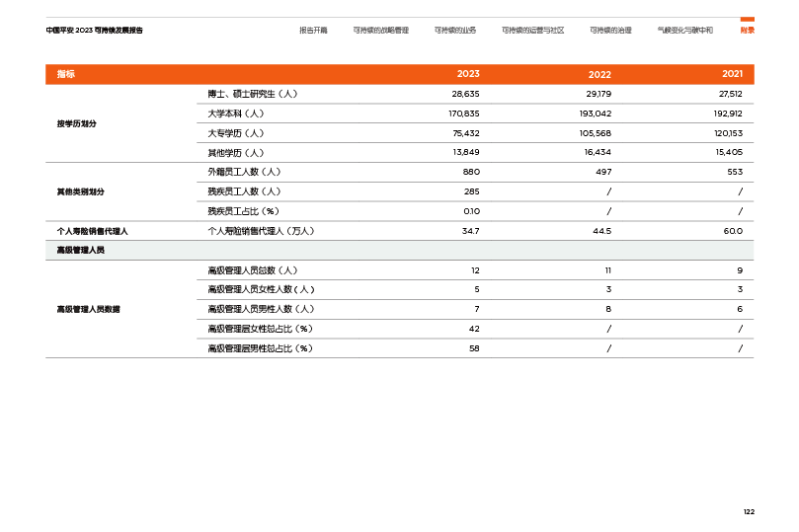Click the 0.10 percentage cell

coord(471,211)
